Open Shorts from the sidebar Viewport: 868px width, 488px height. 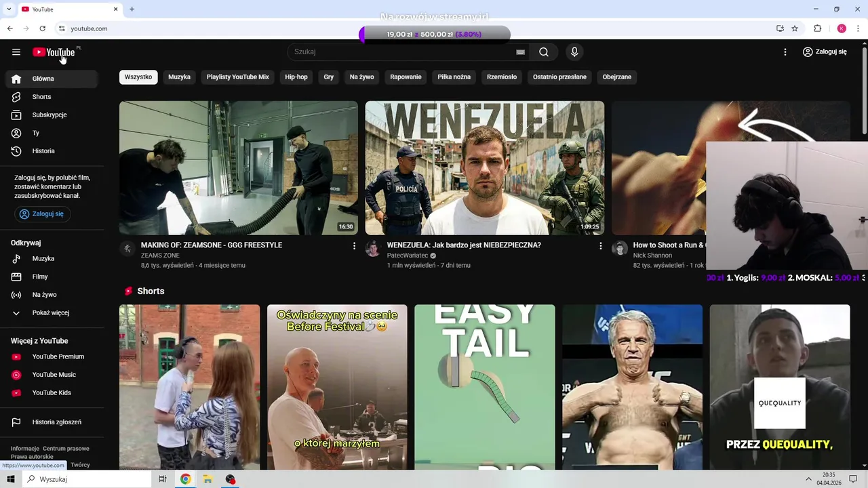point(52,97)
